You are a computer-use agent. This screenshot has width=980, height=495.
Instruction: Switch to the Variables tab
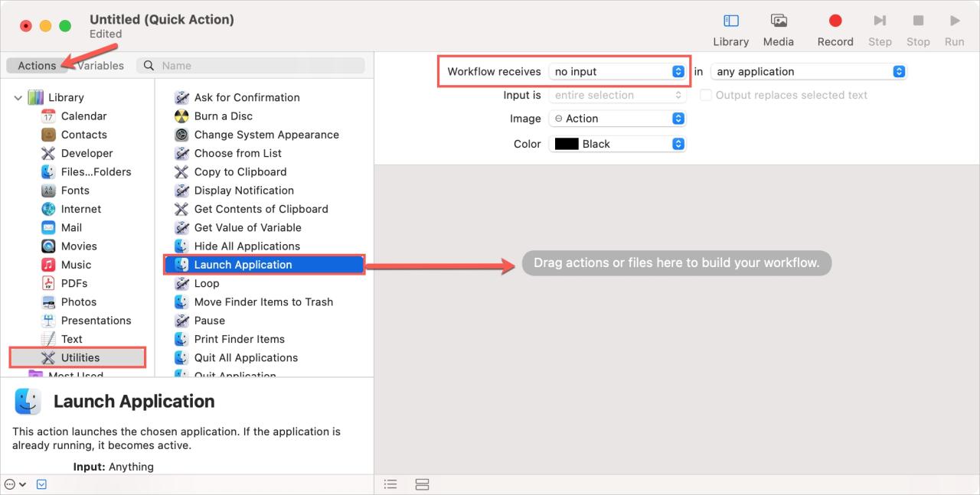(x=100, y=66)
